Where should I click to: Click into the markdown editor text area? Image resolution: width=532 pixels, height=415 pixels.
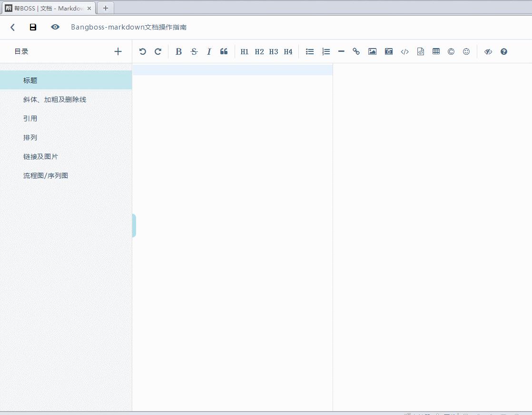click(232, 190)
